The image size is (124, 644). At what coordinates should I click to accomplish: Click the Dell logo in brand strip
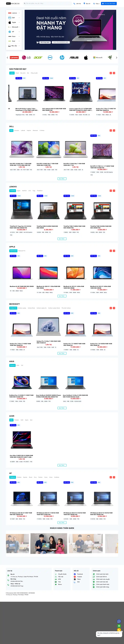pyautogui.click(x=50, y=58)
